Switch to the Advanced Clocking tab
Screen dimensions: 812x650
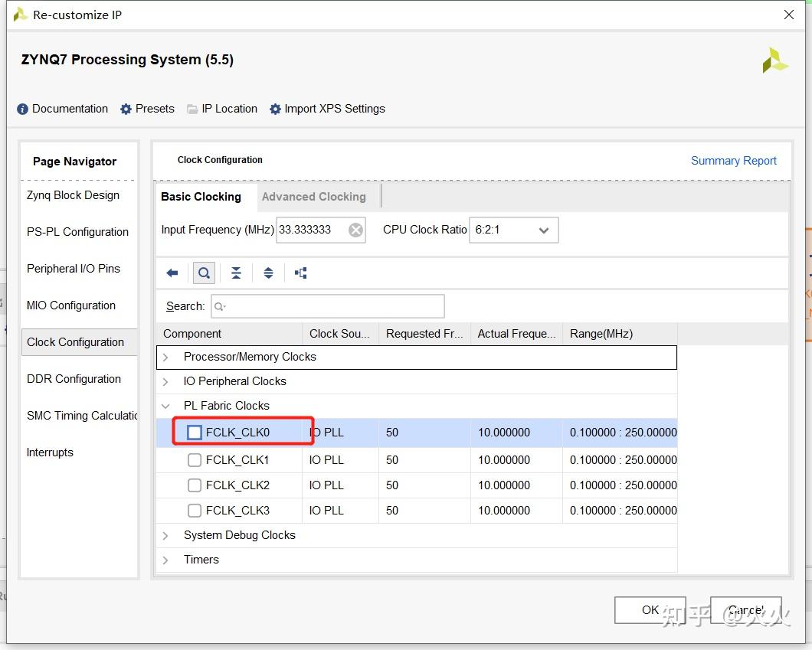tap(313, 197)
